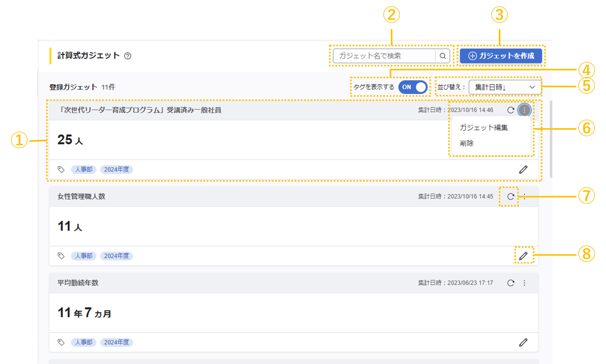Viewport: 606px width, 364px height.
Task: Click pencil icon on 平均勤続年数 card
Action: [x=523, y=342]
